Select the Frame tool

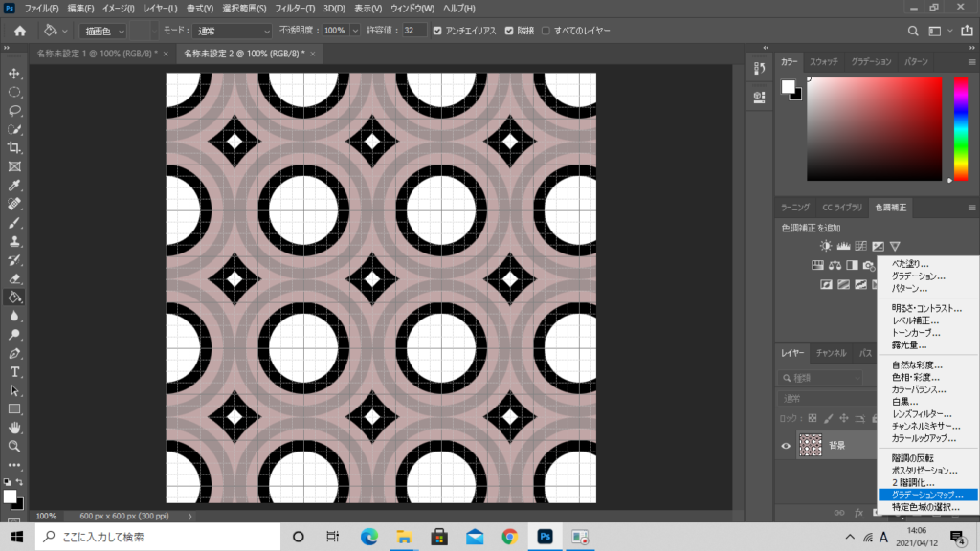[x=14, y=166]
